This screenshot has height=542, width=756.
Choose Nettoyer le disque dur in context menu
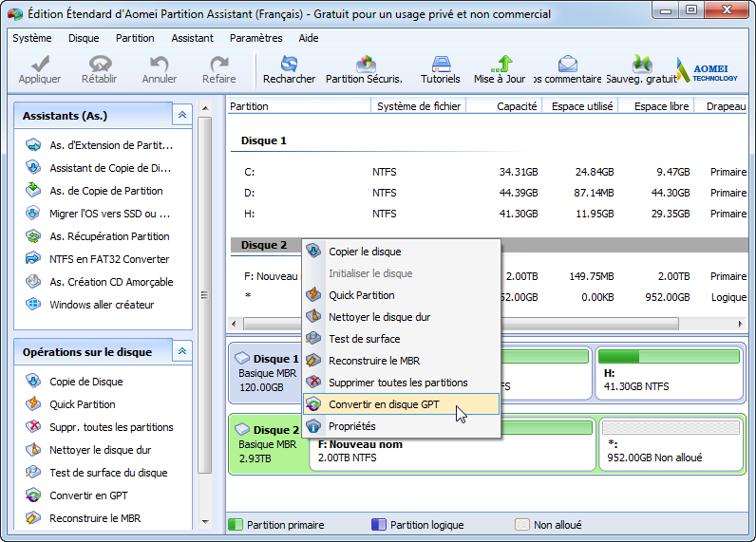pos(401,317)
